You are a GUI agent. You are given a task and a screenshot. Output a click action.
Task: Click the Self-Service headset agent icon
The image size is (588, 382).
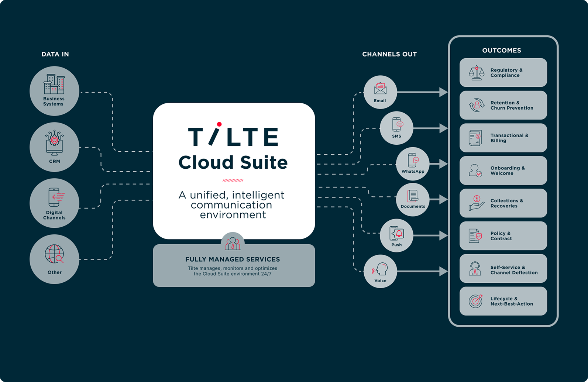coord(475,268)
